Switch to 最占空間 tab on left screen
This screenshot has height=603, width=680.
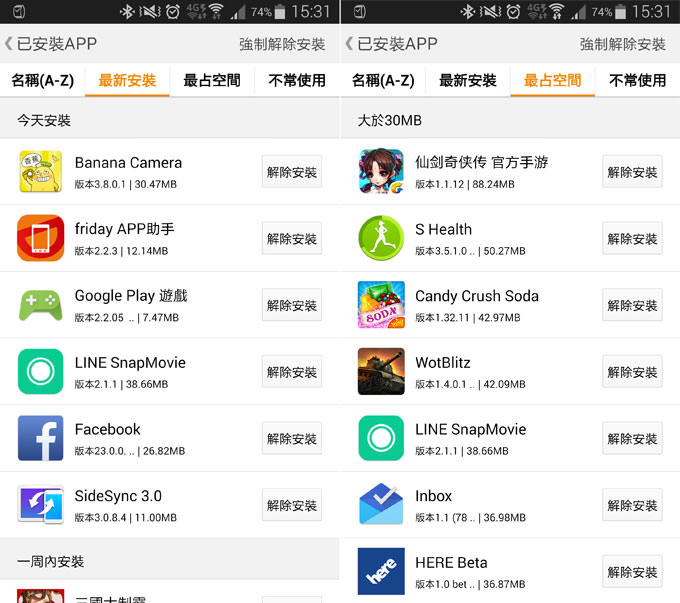point(212,80)
